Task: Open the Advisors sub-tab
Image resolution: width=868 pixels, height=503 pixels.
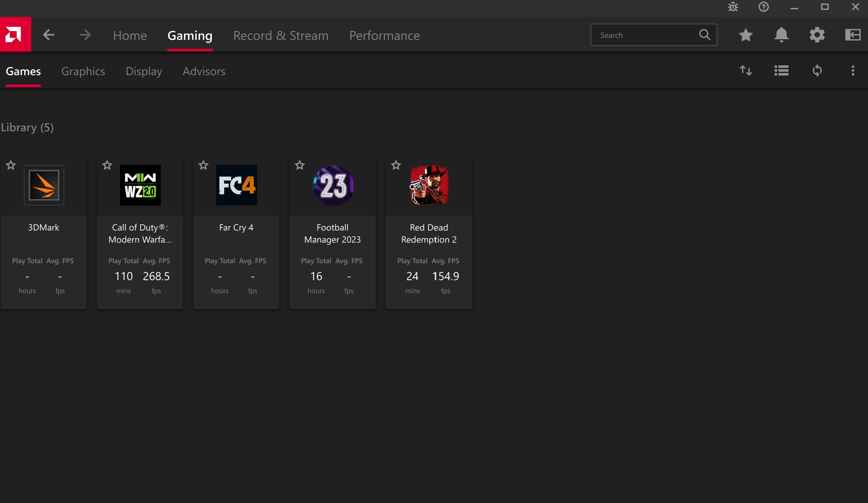Action: click(x=204, y=71)
